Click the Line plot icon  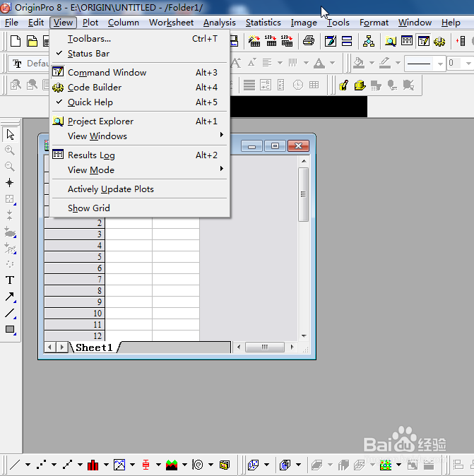[15, 465]
